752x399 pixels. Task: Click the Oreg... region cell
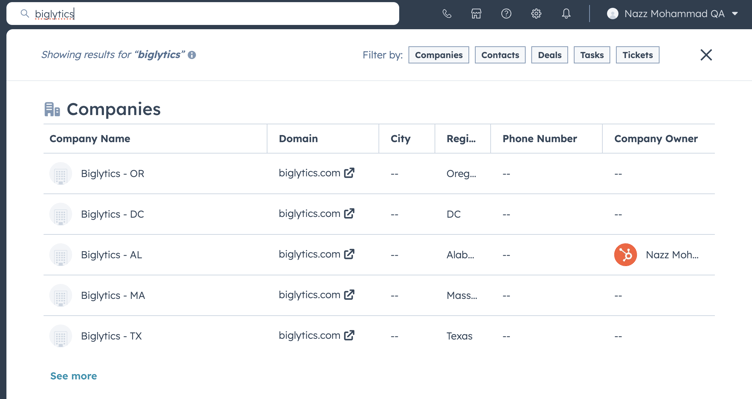point(461,174)
